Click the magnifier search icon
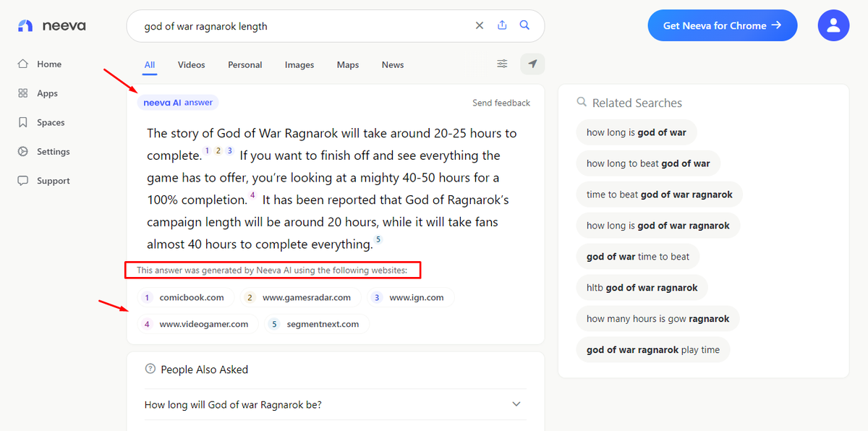Viewport: 868px width, 431px height. click(525, 25)
